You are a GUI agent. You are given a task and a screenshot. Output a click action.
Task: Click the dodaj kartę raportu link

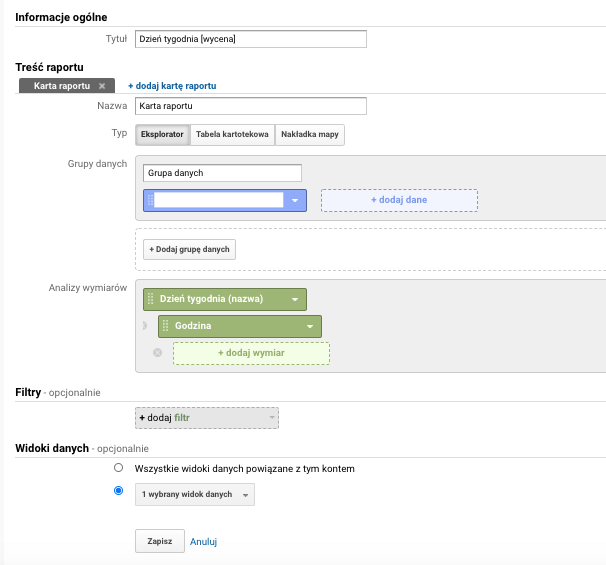pyautogui.click(x=172, y=86)
